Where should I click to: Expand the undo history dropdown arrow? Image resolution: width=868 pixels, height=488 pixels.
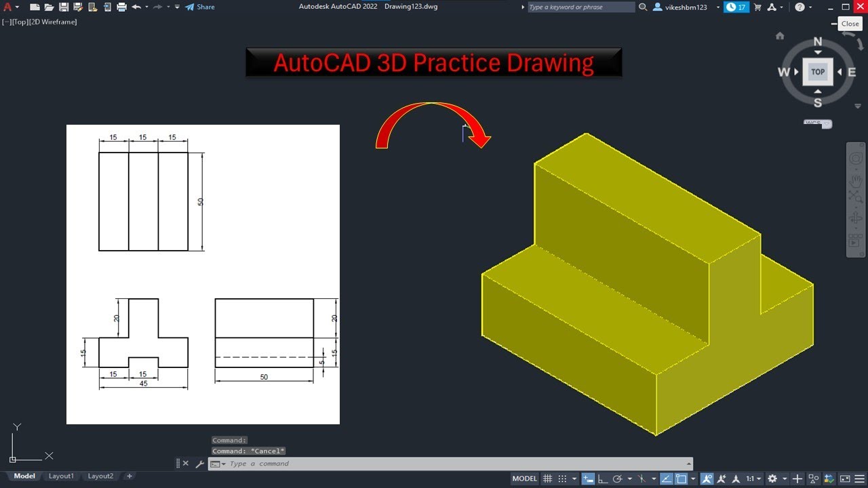[147, 7]
